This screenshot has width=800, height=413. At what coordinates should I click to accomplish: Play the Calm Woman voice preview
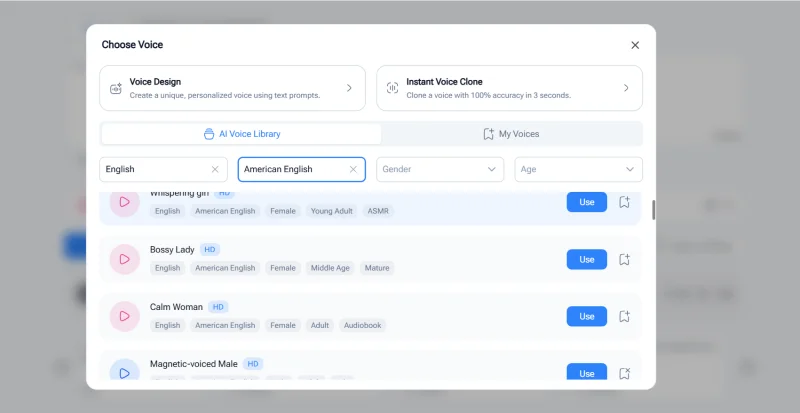point(124,316)
